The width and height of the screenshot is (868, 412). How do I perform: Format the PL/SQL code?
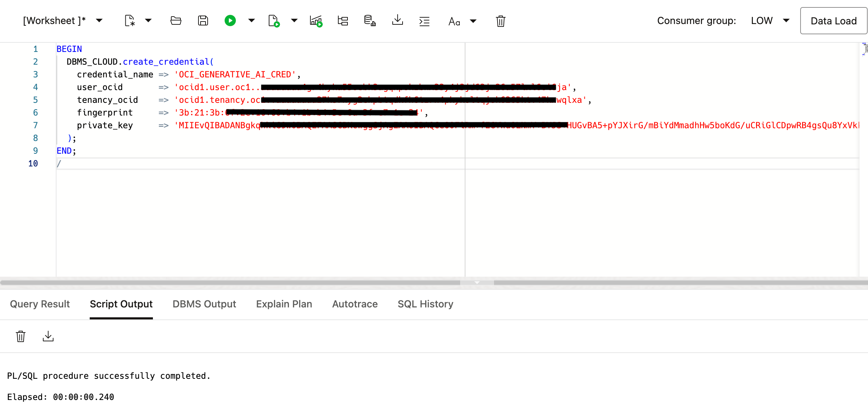[x=424, y=21]
